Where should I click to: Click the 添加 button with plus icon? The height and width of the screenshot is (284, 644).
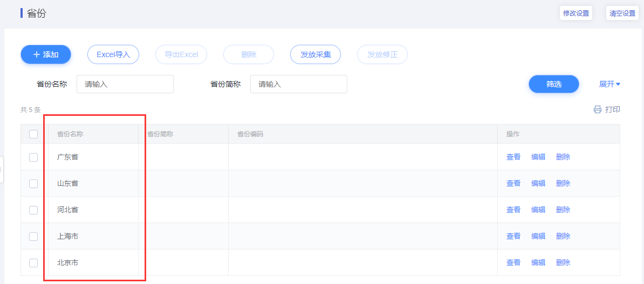[46, 54]
